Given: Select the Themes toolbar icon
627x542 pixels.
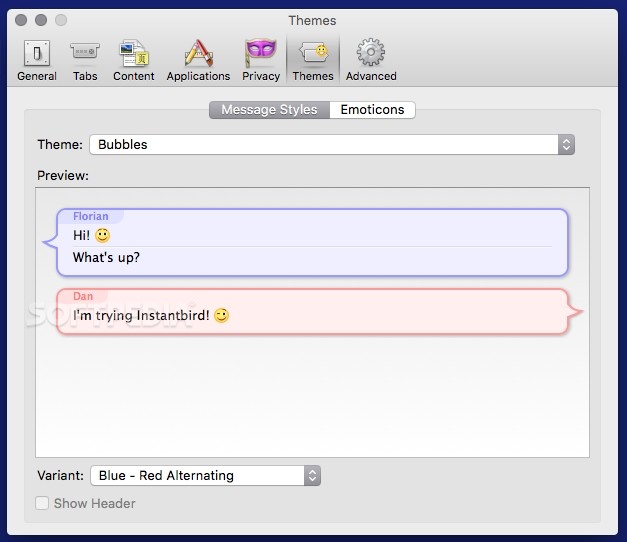Looking at the screenshot, I should (313, 60).
